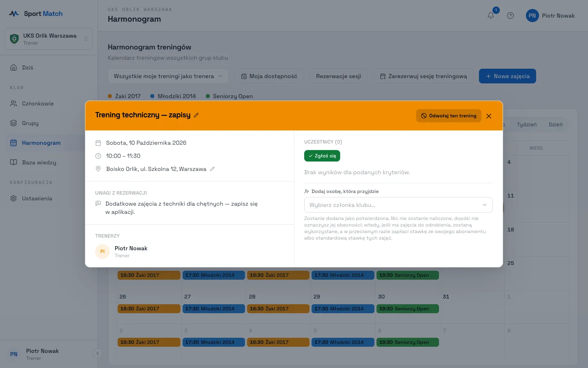Click Rezerwacje sesji button
588x368 pixels.
pos(339,76)
